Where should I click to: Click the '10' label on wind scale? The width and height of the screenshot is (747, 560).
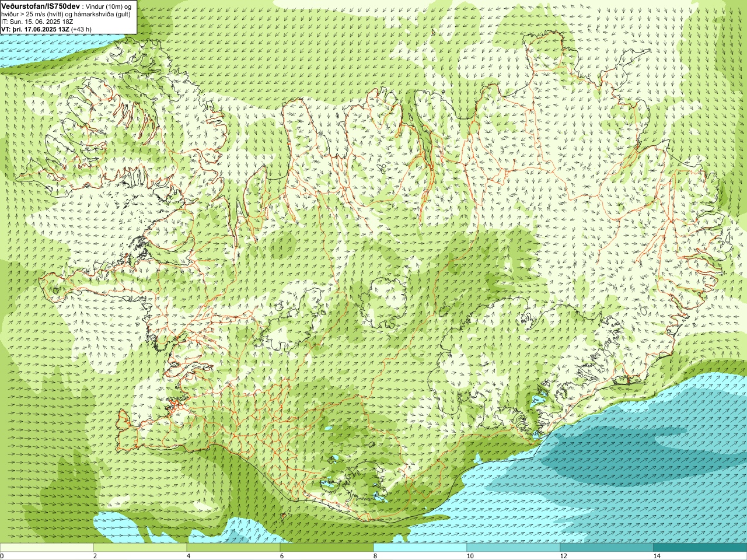point(470,556)
